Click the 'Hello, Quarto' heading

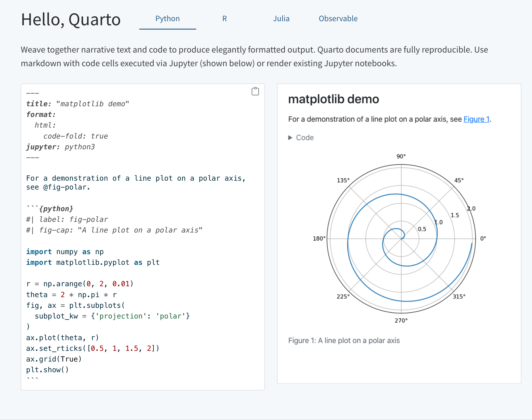[x=71, y=19]
